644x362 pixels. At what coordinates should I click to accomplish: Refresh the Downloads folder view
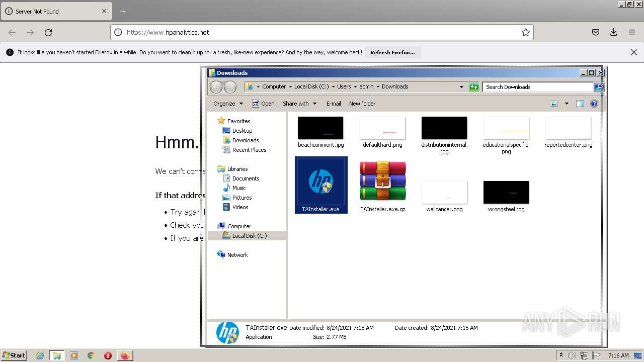click(x=474, y=87)
